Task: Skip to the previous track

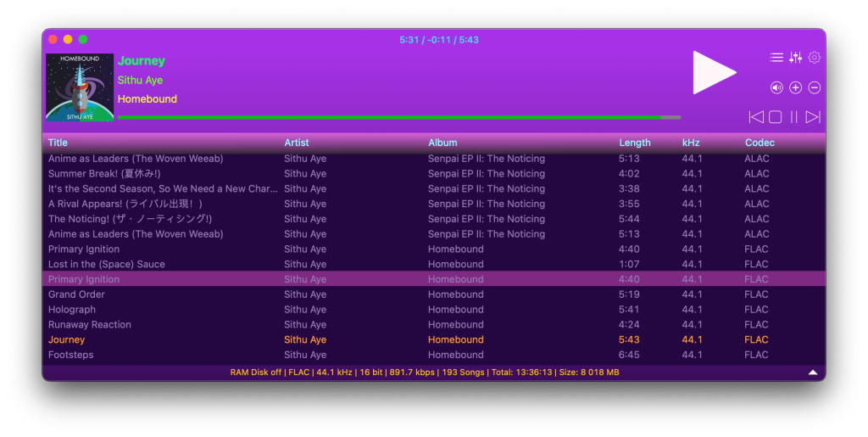Action: click(756, 117)
